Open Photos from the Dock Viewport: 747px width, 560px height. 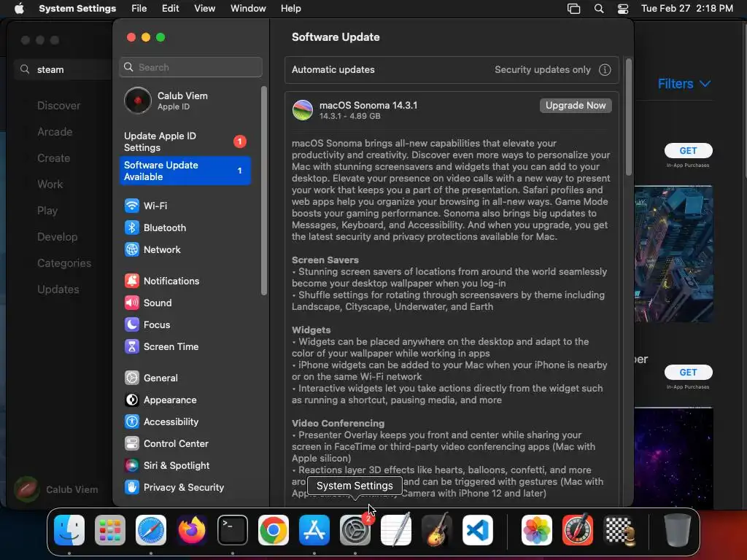537,530
